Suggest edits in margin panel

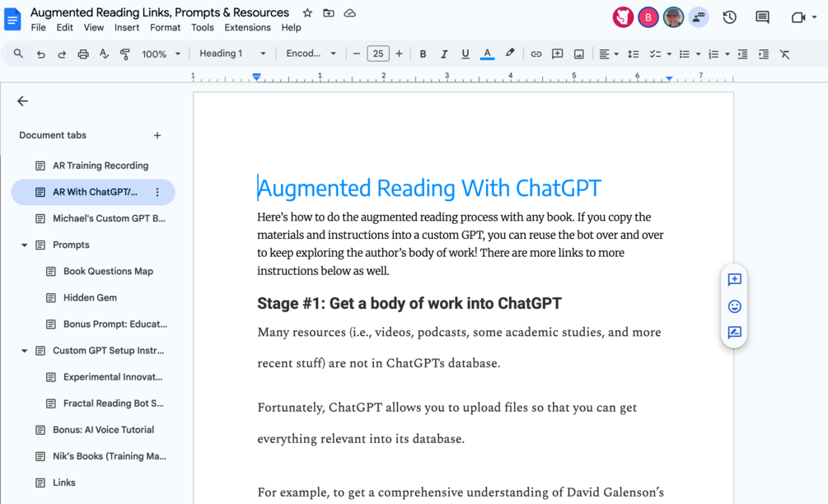click(735, 332)
